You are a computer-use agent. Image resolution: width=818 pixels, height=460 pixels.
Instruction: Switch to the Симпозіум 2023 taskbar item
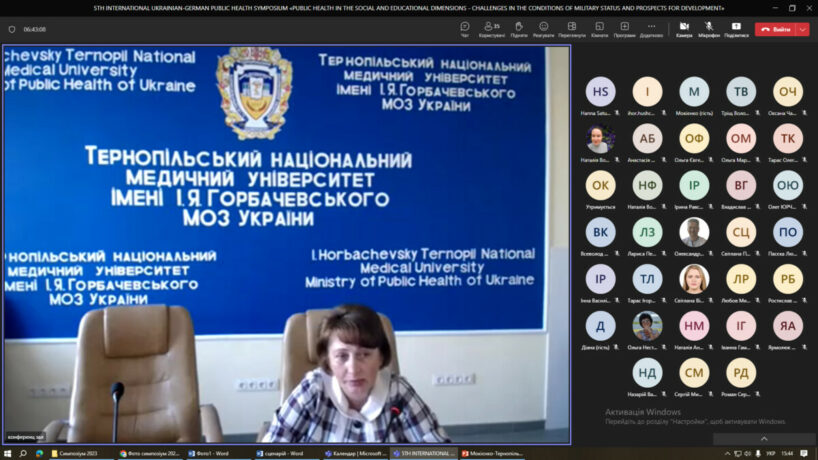tap(80, 453)
